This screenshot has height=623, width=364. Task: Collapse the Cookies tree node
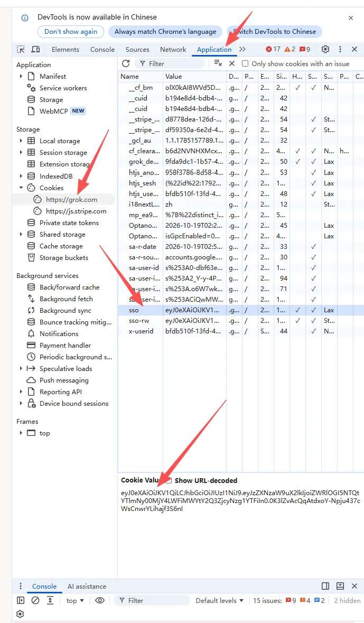[21, 188]
